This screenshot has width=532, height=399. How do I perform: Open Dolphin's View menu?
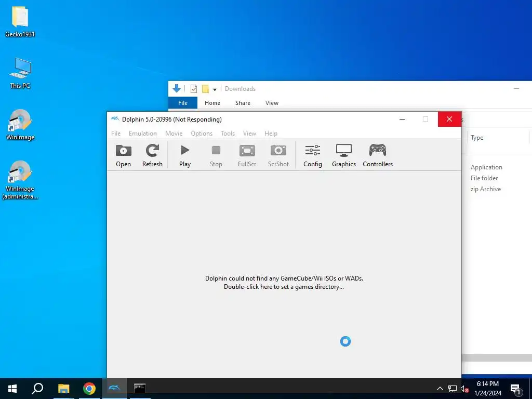pyautogui.click(x=249, y=134)
